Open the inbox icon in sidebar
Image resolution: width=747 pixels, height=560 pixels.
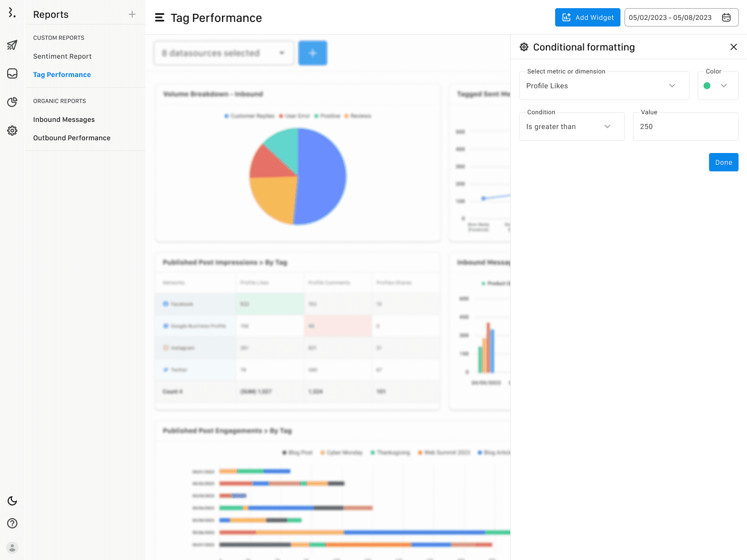(x=12, y=73)
